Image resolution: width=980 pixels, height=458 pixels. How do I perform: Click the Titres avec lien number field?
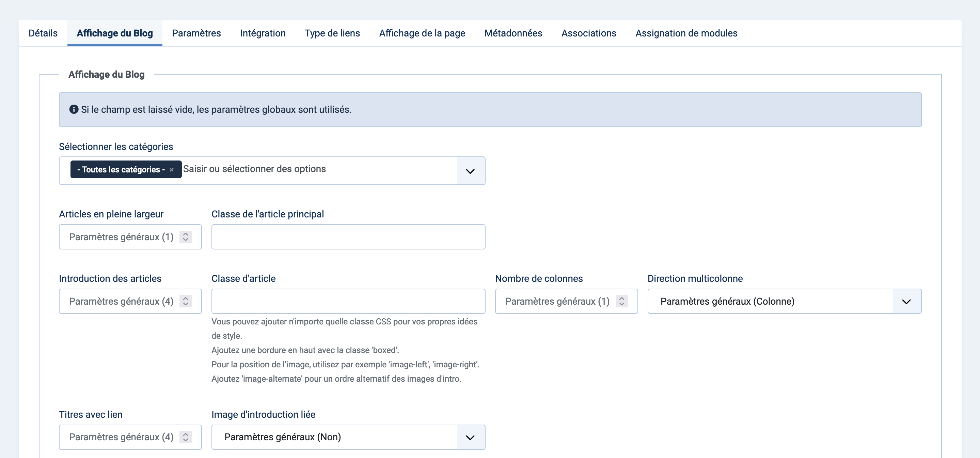[x=130, y=437]
